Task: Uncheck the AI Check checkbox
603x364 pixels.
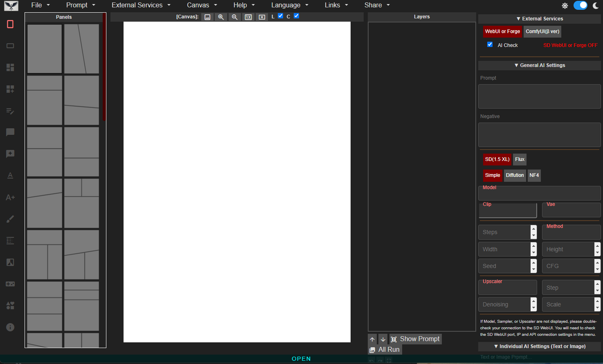Action: (x=490, y=45)
